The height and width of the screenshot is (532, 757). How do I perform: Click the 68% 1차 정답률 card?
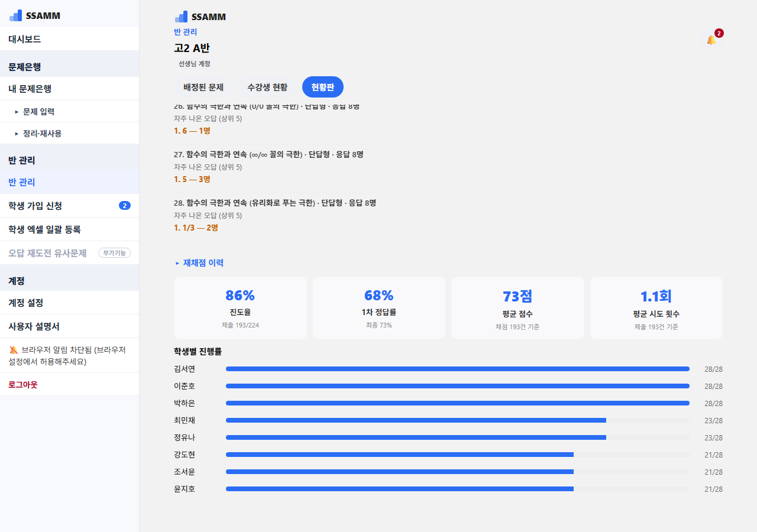tap(379, 308)
